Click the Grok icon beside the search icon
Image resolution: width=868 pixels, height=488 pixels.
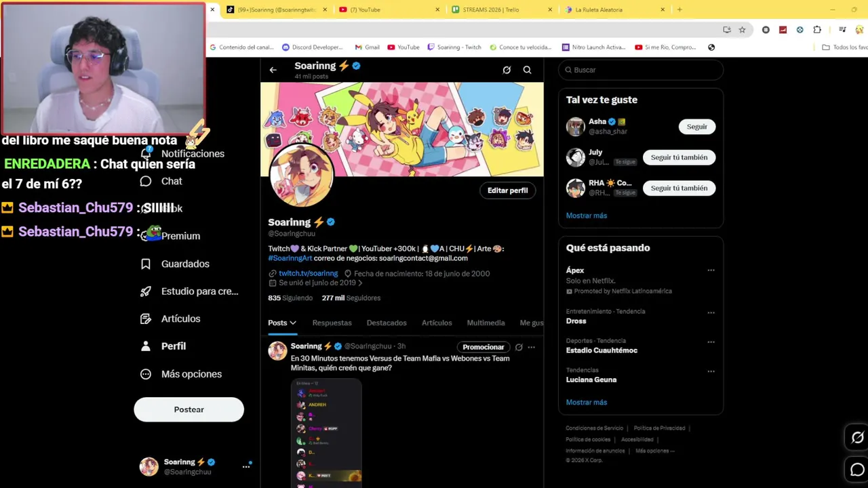tap(507, 70)
